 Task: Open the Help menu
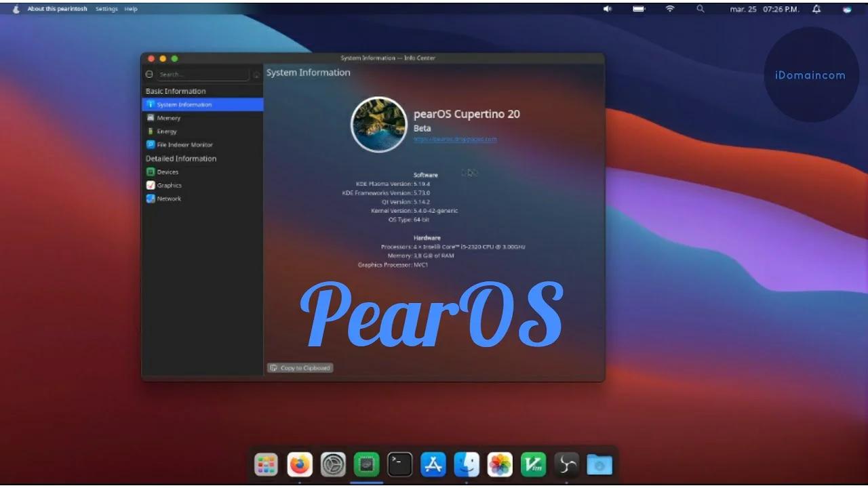130,9
